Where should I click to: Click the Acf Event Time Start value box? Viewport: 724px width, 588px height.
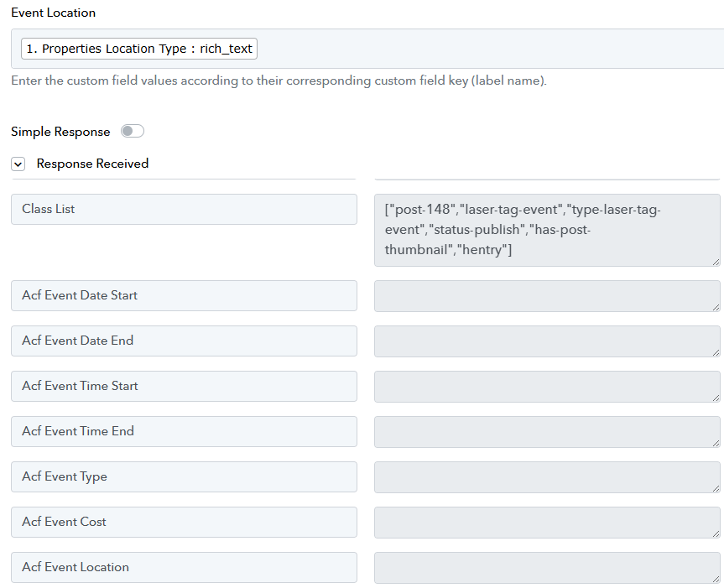click(547, 387)
